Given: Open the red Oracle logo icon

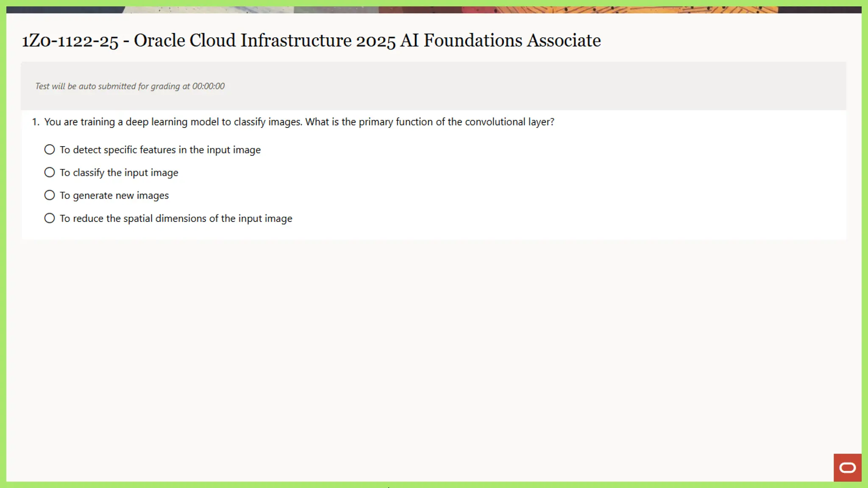Looking at the screenshot, I should pos(847,467).
